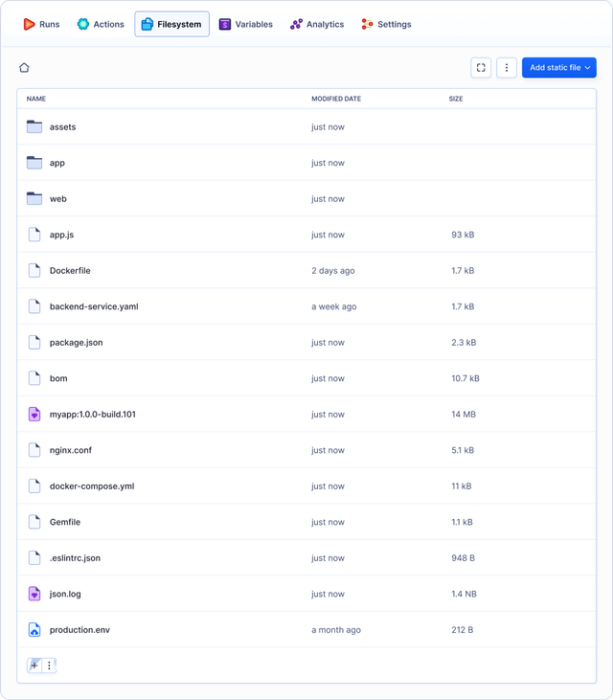Viewport: 613px width, 700px height.
Task: Select the myapp:1.0.0-build.101 name
Action: (x=92, y=415)
